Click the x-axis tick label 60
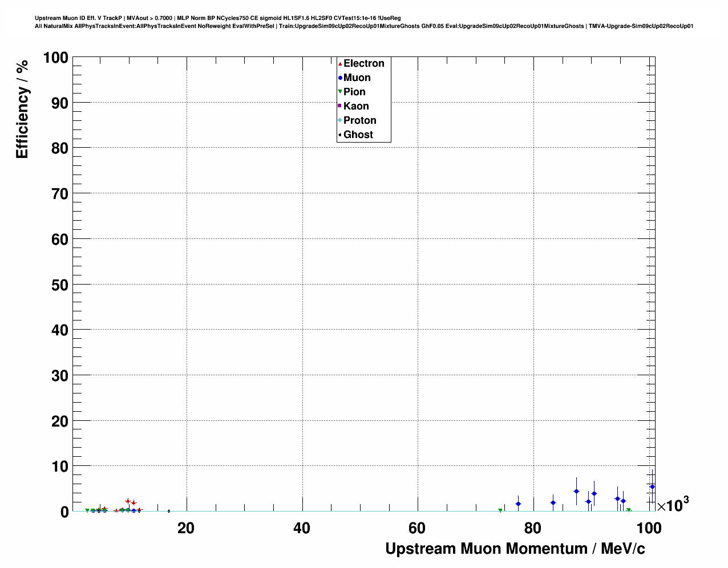The height and width of the screenshot is (568, 728). pos(417,529)
